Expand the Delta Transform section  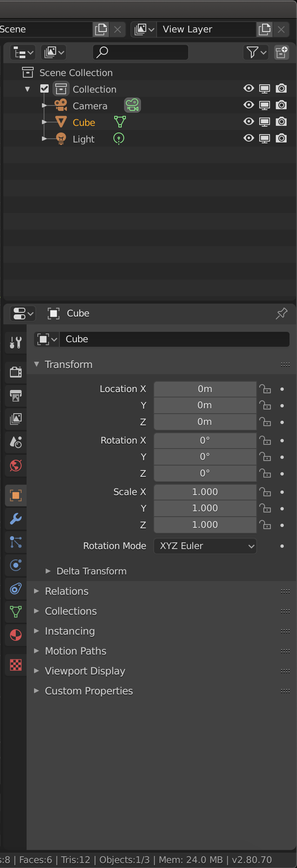pos(48,571)
